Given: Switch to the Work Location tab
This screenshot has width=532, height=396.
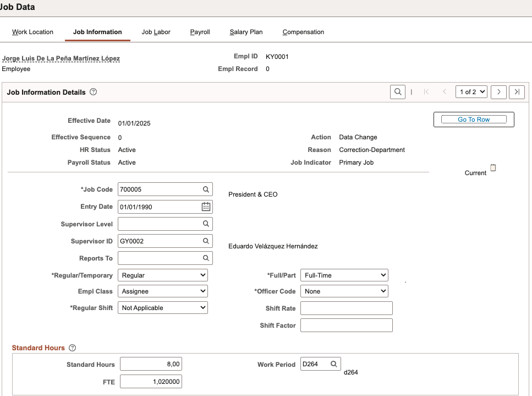Looking at the screenshot, I should (33, 32).
